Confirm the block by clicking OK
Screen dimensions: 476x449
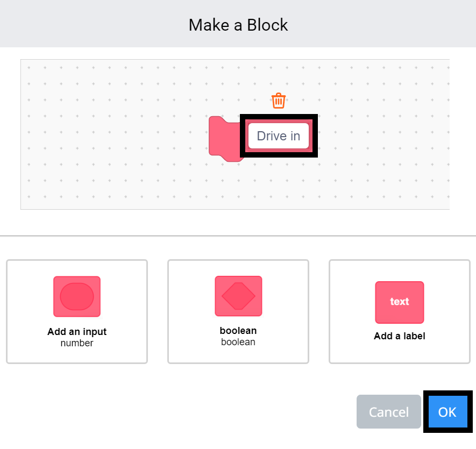tap(447, 412)
